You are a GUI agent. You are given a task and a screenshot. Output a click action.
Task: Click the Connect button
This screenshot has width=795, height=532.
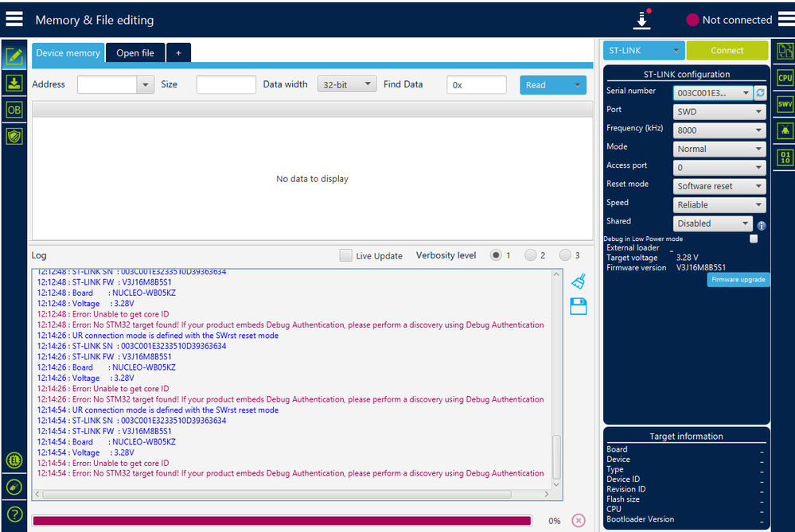727,49
